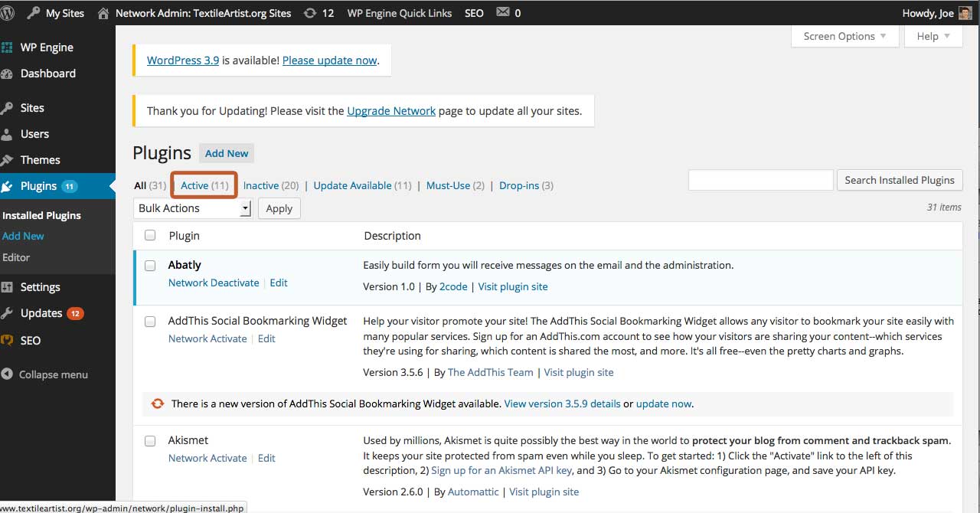This screenshot has width=980, height=513.
Task: Click the AddThis update now link
Action: coord(664,404)
